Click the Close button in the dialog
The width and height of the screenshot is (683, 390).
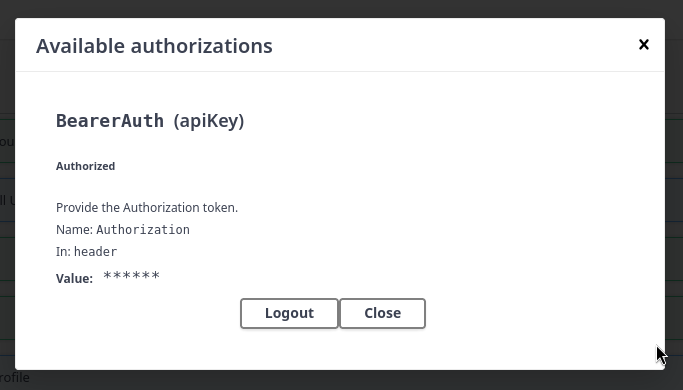(x=382, y=313)
